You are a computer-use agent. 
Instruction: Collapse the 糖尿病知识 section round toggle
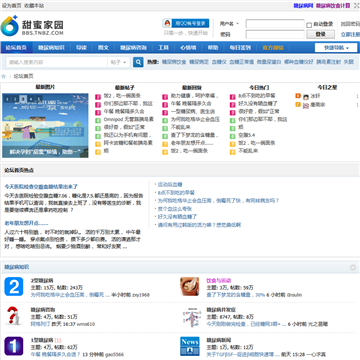353,267
